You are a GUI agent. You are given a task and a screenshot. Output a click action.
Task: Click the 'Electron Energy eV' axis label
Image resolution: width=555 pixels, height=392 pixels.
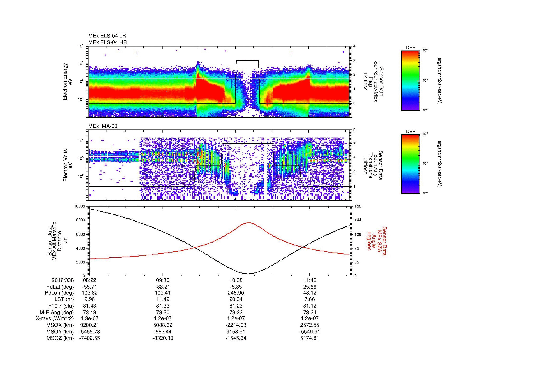coord(67,82)
